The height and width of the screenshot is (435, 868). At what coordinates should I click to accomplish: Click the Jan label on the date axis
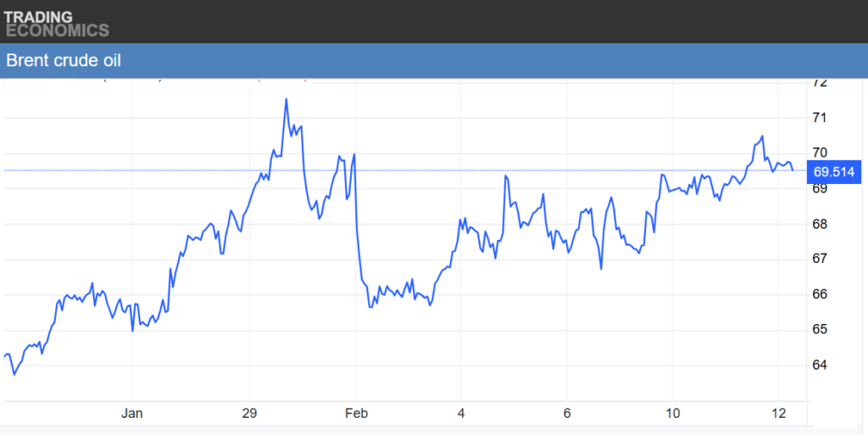(x=131, y=414)
